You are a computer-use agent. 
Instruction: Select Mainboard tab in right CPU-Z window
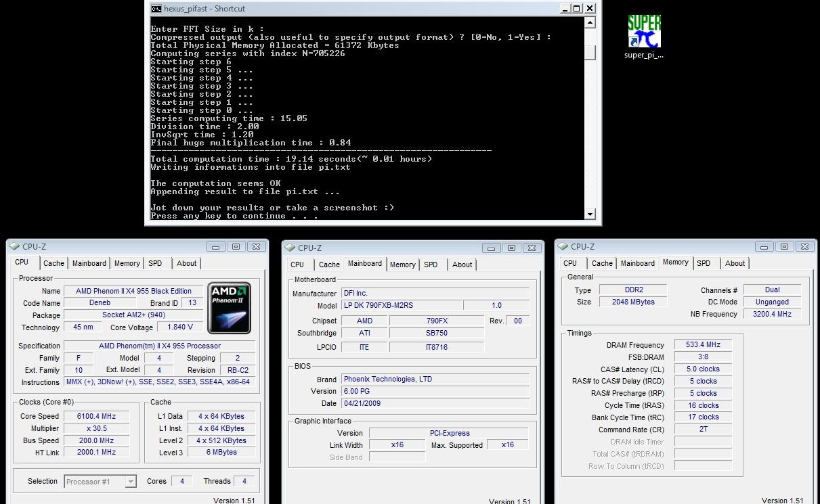(x=638, y=264)
